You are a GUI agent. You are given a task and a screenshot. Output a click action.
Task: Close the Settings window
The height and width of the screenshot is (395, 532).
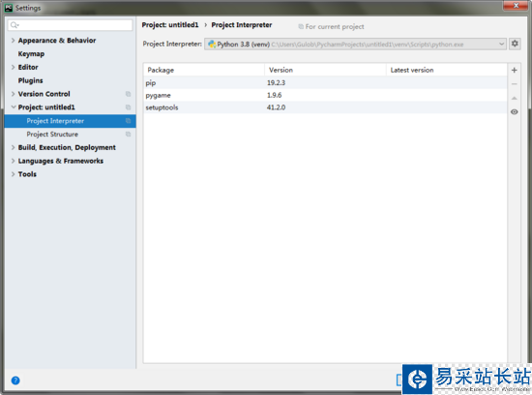(516, 6)
